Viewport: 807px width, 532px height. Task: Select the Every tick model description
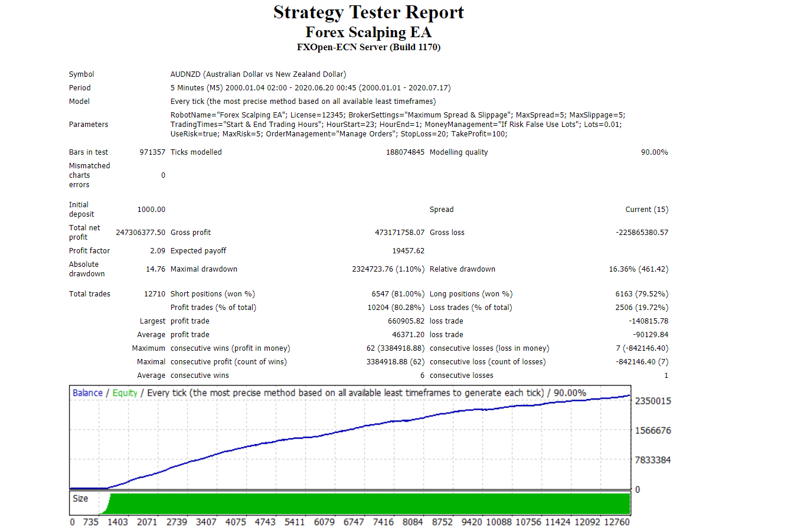pyautogui.click(x=303, y=102)
